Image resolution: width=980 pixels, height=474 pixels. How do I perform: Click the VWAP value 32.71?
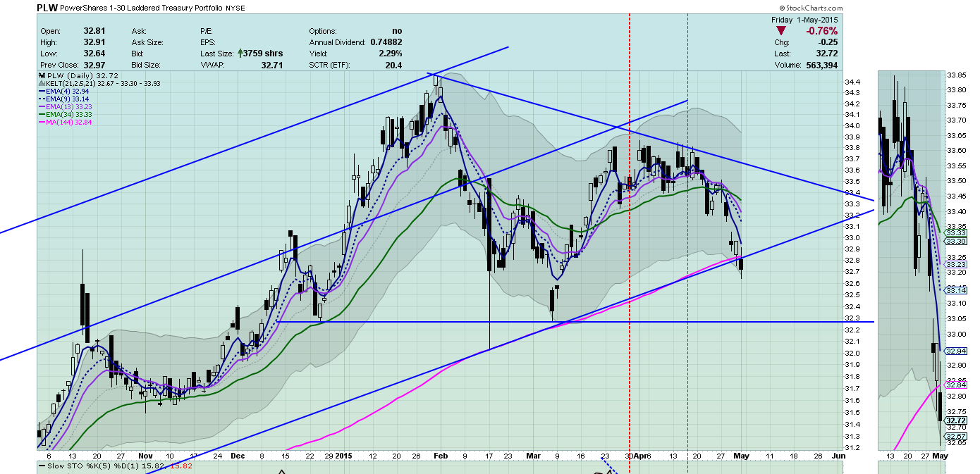pos(272,65)
